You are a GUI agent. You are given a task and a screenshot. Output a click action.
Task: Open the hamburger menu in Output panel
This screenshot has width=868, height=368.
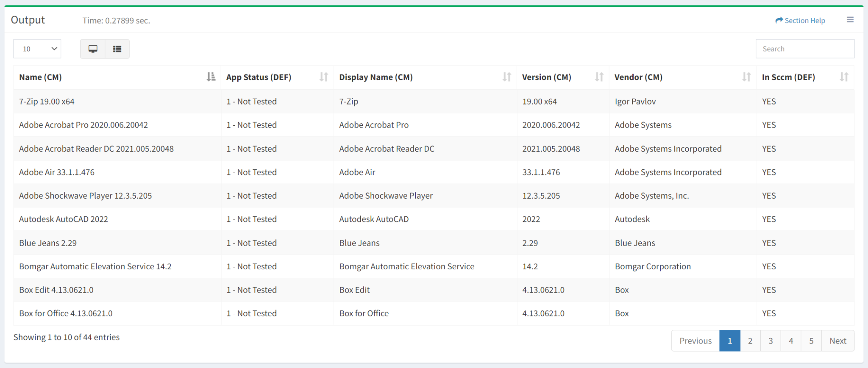pyautogui.click(x=850, y=20)
